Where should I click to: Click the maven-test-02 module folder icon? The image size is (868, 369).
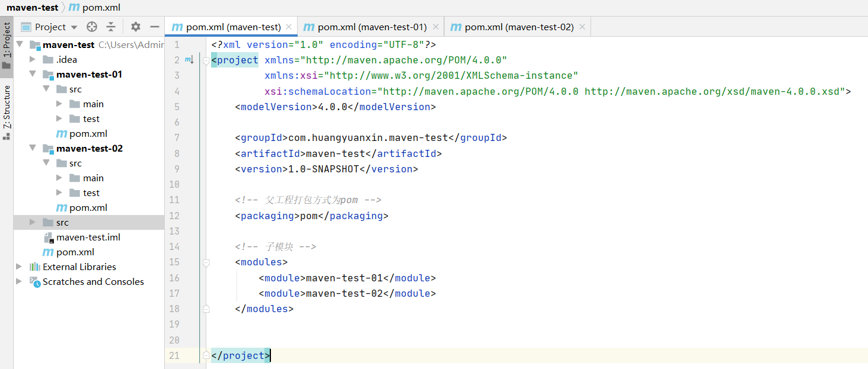point(48,148)
